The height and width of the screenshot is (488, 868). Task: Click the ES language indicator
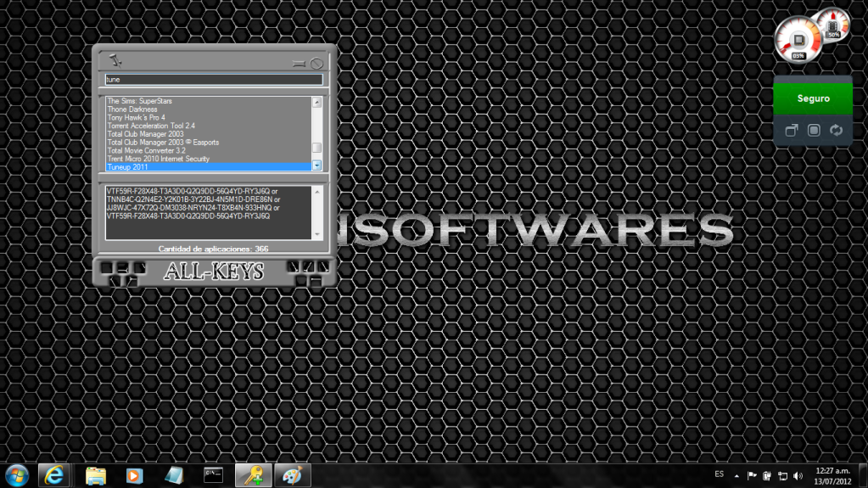719,474
